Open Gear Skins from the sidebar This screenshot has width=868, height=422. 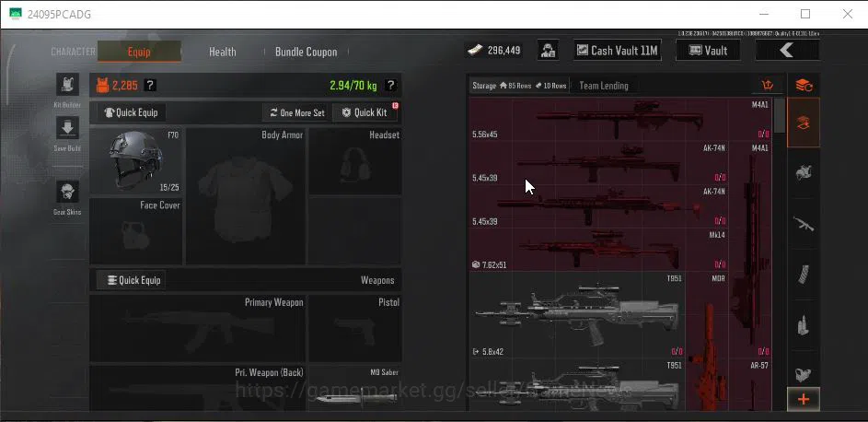pyautogui.click(x=67, y=192)
